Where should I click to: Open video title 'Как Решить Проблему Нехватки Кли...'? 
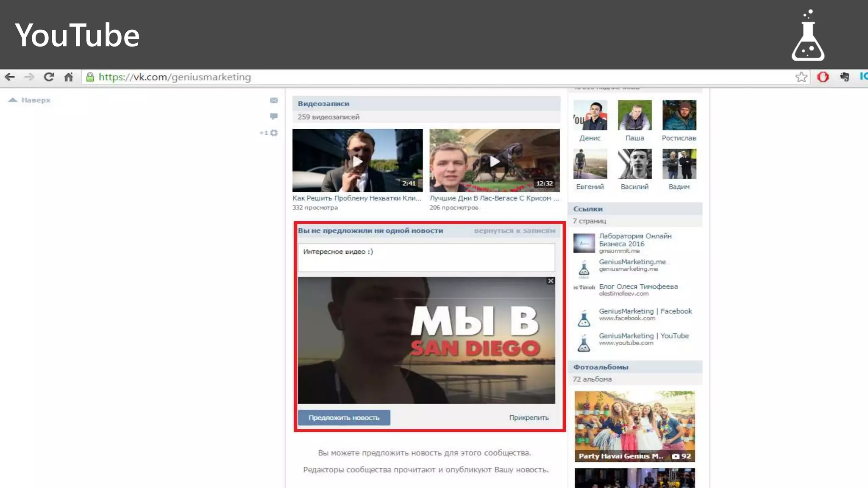(x=357, y=198)
